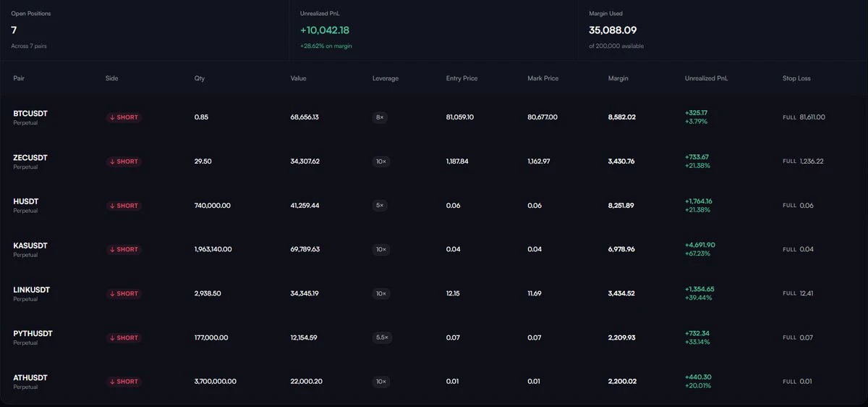Select the 10× leverage badge for KASUSDT

[x=381, y=249]
